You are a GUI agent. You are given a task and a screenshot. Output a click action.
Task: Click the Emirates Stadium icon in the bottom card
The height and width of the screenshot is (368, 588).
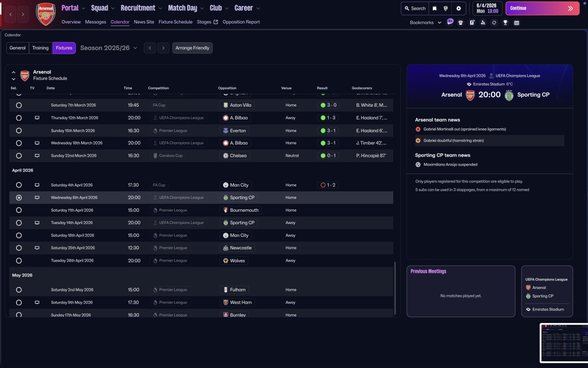(x=528, y=310)
